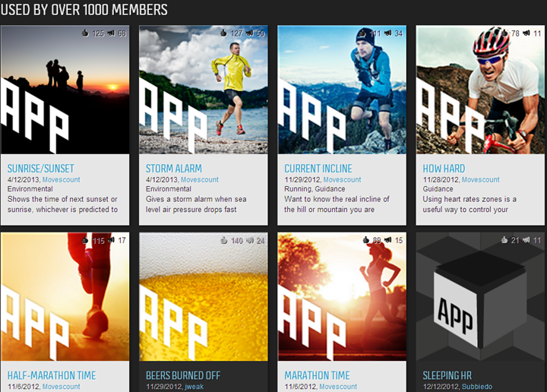Like the Storm Alarm app with thumbs-up
Image resolution: width=547 pixels, height=392 pixels.
point(223,33)
